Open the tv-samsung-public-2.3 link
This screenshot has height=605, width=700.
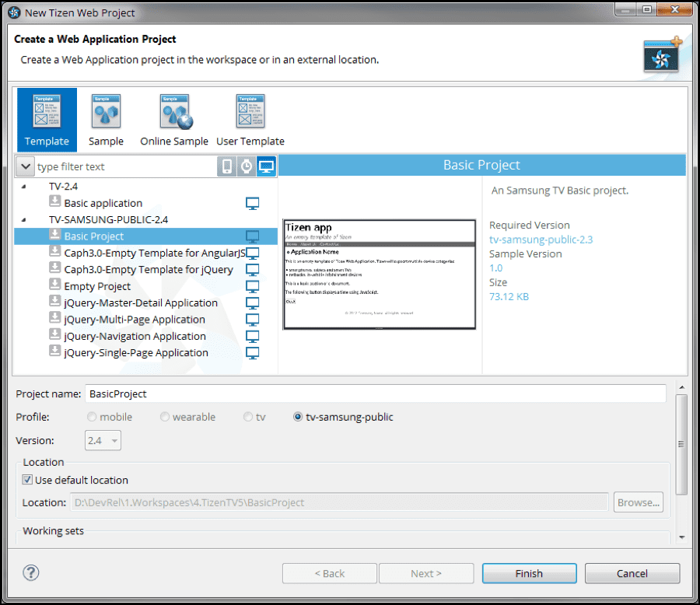tap(541, 240)
